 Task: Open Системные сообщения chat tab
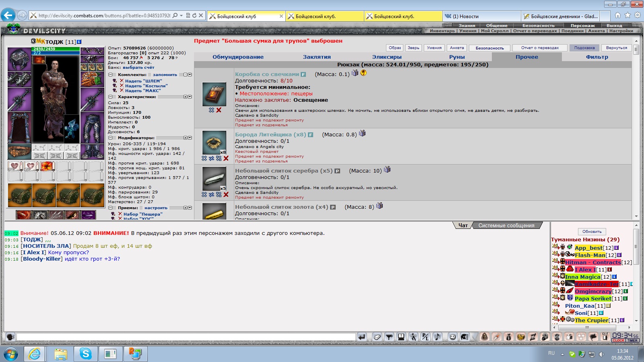click(506, 226)
